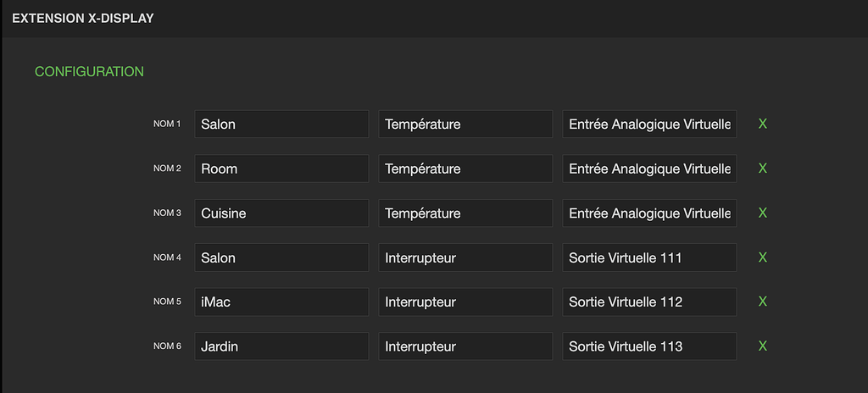Remove the Jardin row with X
This screenshot has height=393, width=868.
click(762, 346)
